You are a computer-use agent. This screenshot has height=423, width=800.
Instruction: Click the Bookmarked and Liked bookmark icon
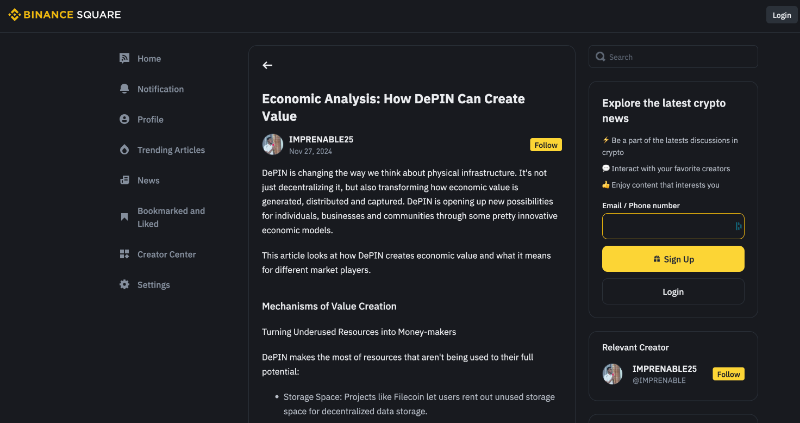click(x=124, y=217)
